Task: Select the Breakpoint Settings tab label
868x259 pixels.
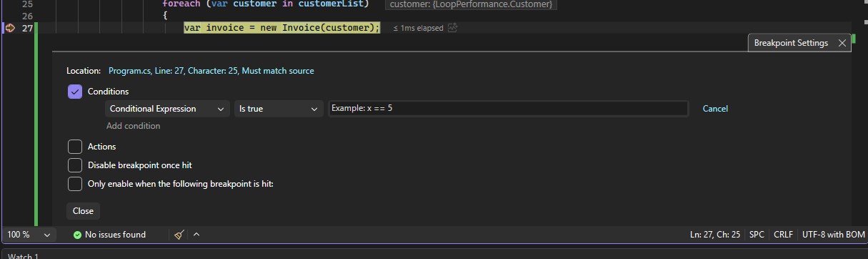Action: (791, 43)
